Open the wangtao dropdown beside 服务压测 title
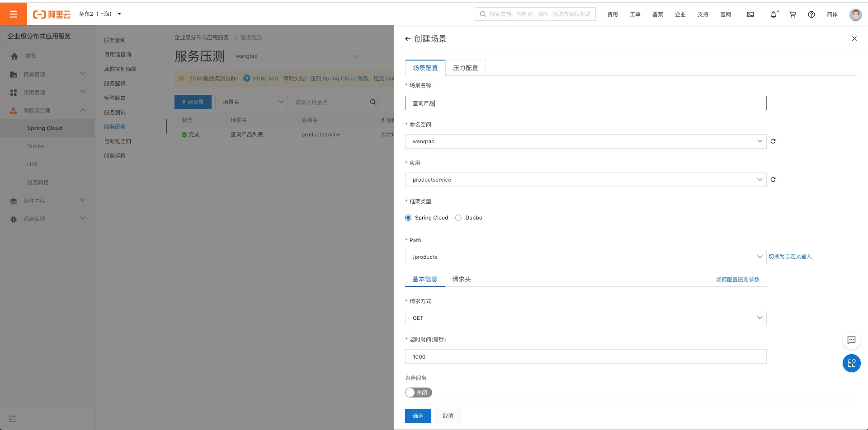 [x=297, y=56]
